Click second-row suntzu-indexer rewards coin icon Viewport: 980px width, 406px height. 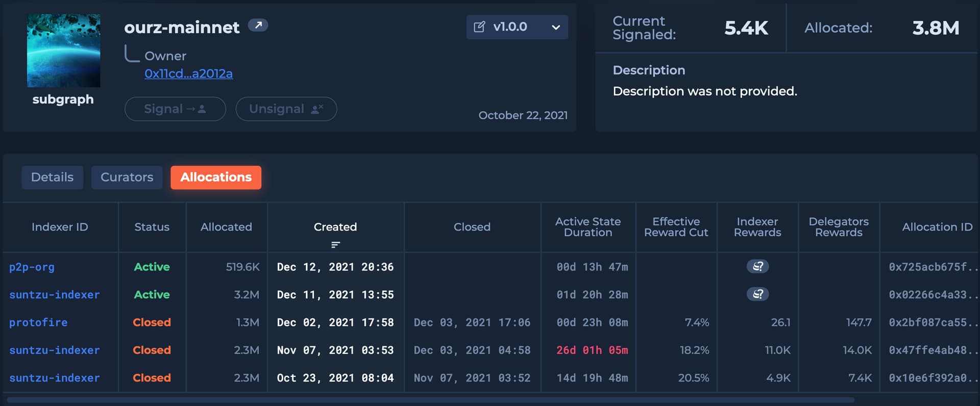757,294
